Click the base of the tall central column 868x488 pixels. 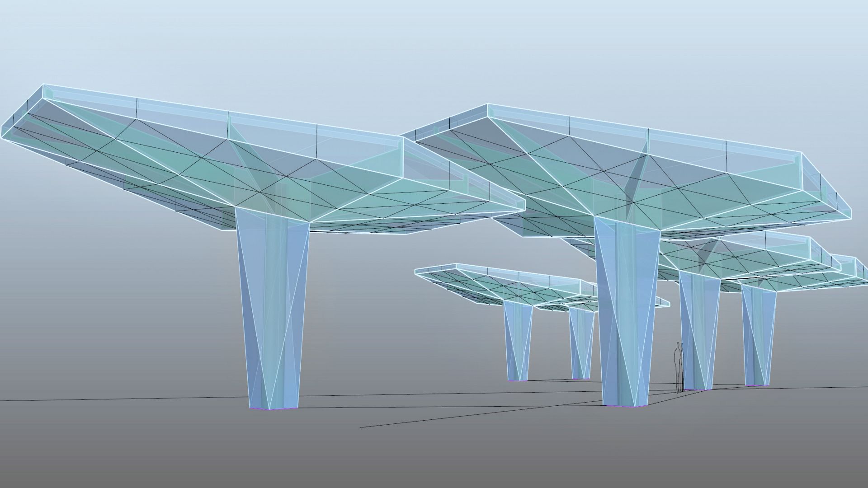coord(626,405)
